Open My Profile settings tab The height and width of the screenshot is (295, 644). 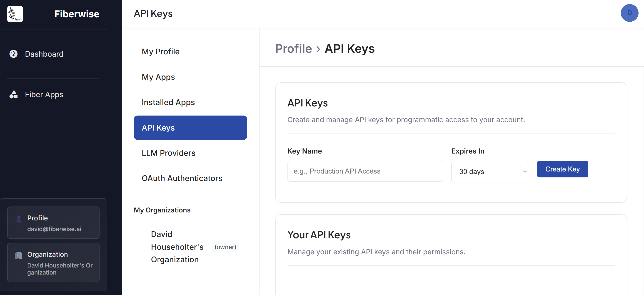pos(160,52)
